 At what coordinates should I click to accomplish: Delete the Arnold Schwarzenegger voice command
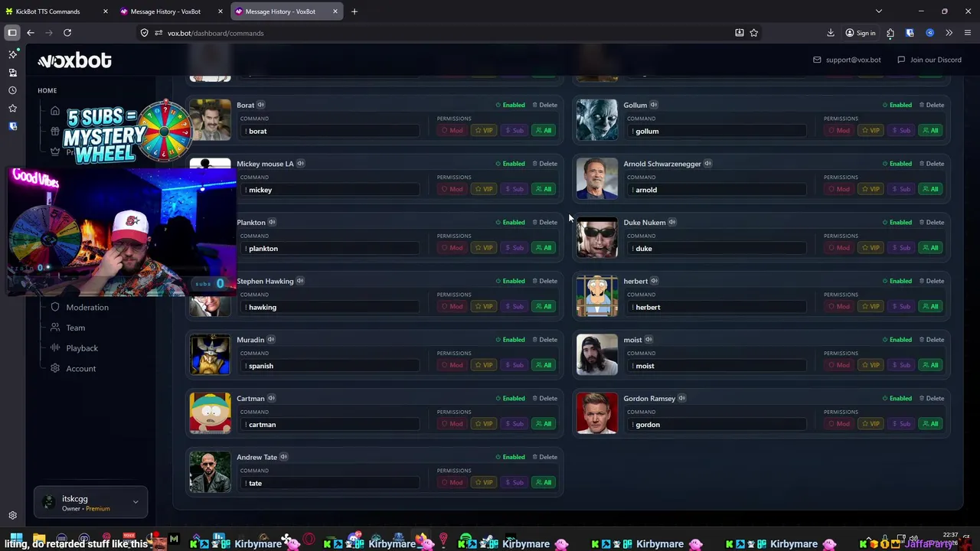(x=932, y=164)
